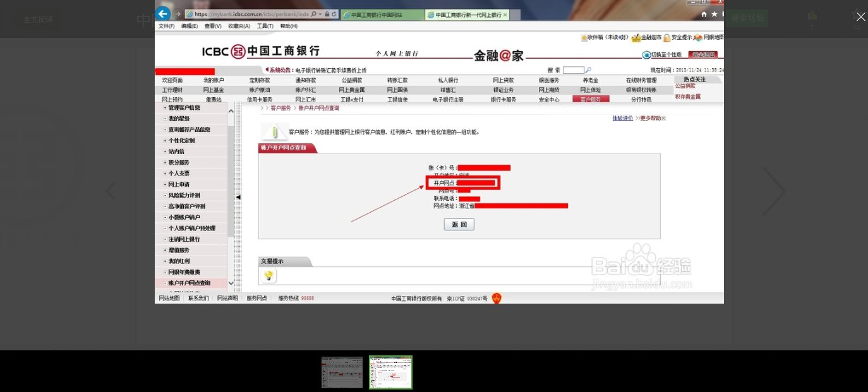Image resolution: width=868 pixels, height=392 pixels.
Task: Switch to the 中国工商银行中国网站 tab
Action: pyautogui.click(x=382, y=14)
